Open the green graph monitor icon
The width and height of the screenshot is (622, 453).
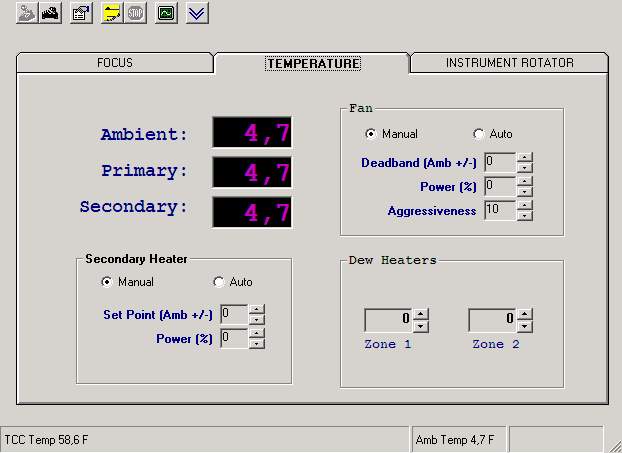(166, 13)
